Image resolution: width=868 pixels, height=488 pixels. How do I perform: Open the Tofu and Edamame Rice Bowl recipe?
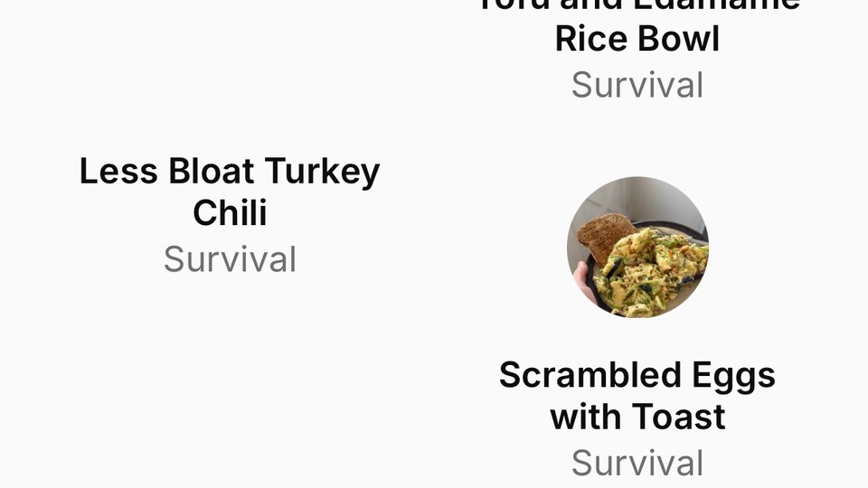point(637,26)
